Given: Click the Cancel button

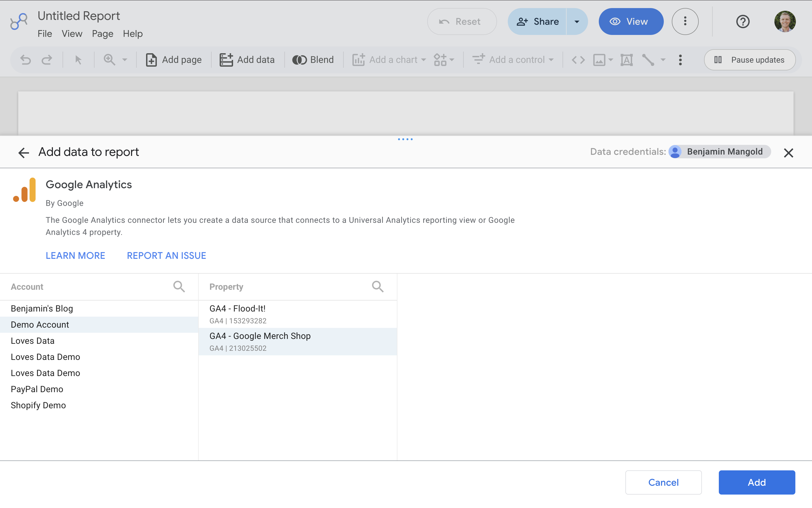Looking at the screenshot, I should (x=663, y=482).
